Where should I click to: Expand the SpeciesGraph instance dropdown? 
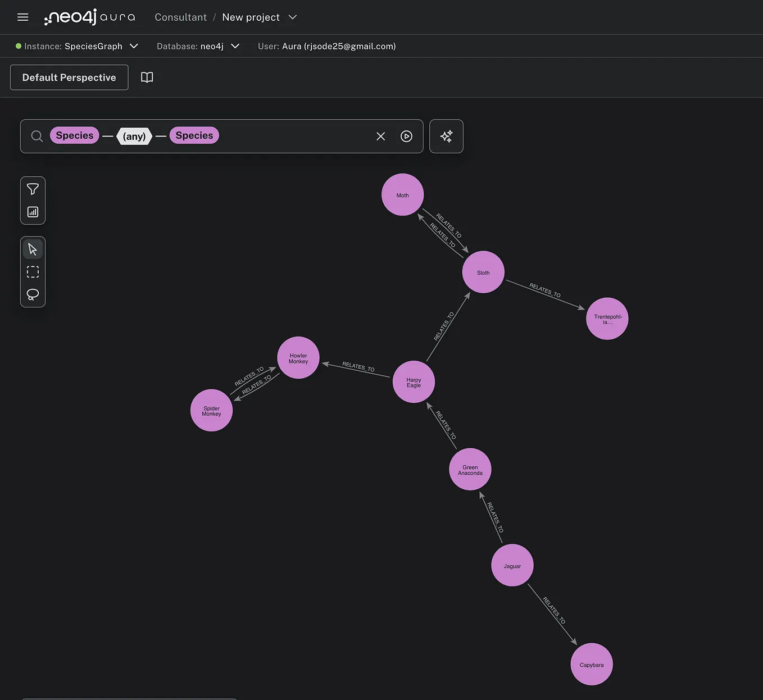tap(134, 46)
